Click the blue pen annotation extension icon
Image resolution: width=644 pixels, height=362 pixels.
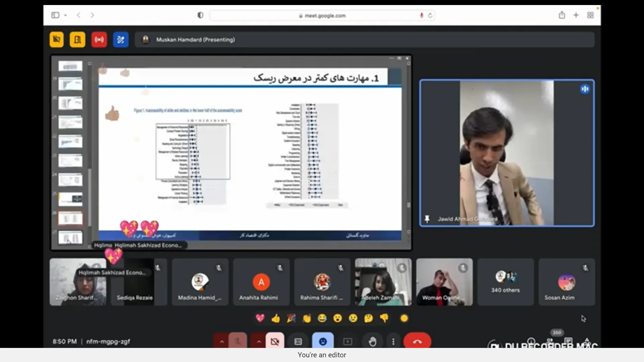(x=121, y=40)
